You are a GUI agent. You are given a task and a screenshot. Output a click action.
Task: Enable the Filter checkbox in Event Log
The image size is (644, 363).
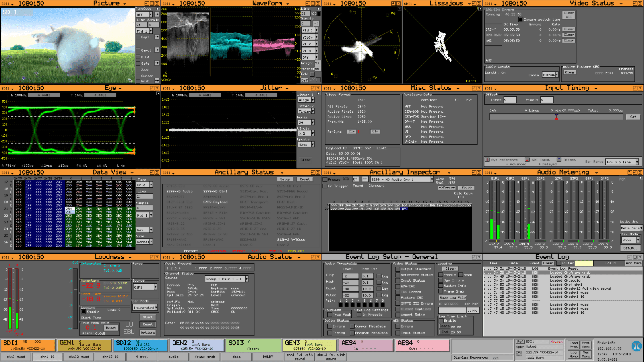coord(559,263)
